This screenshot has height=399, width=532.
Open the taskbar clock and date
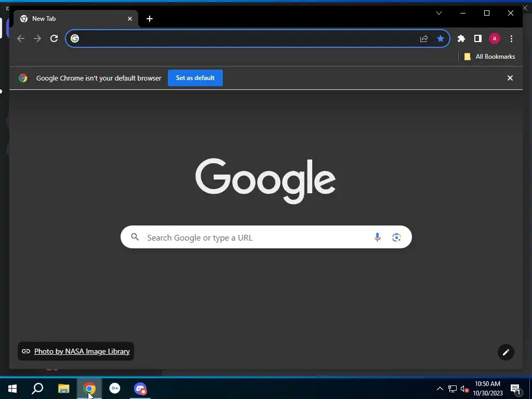(x=487, y=389)
